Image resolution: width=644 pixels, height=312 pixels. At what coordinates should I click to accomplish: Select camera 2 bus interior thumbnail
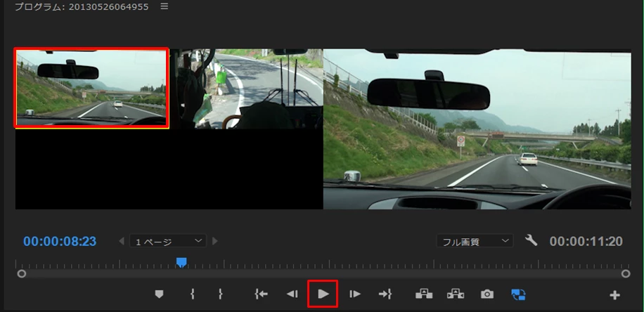247,89
